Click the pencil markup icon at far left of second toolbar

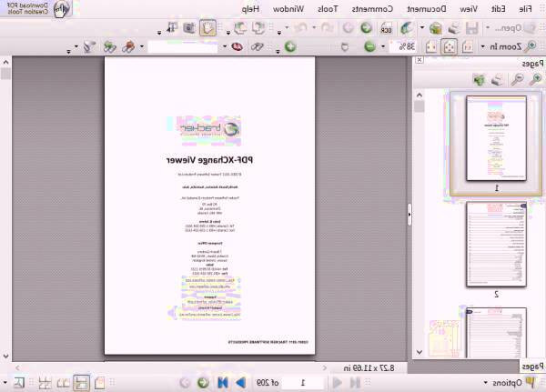(89, 46)
